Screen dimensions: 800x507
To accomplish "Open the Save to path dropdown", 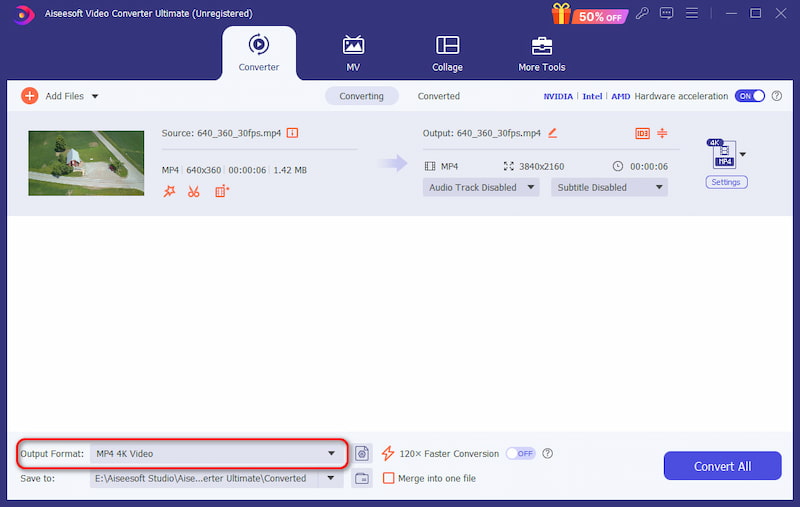I will (x=331, y=478).
